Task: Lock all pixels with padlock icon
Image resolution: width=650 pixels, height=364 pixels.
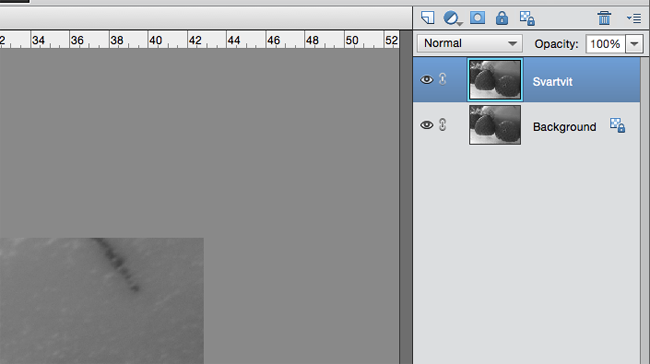Action: tap(502, 18)
